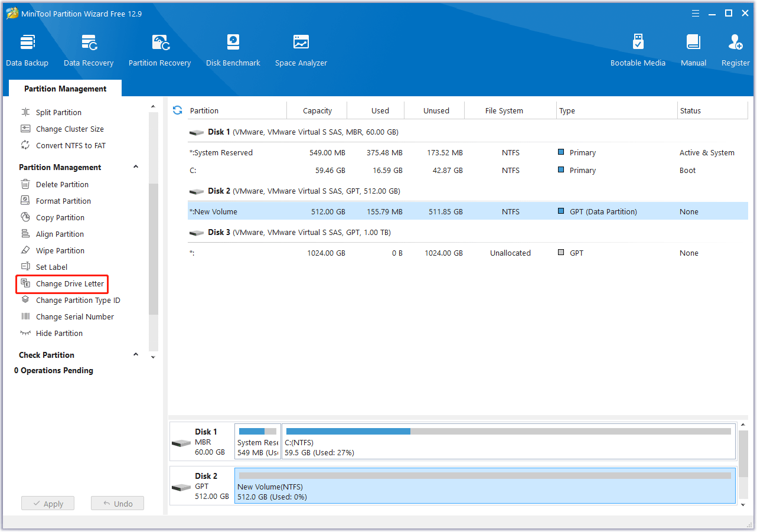Viewport: 757px width, 532px height.
Task: Click the Wipe Partition eraser icon
Action: click(x=25, y=250)
